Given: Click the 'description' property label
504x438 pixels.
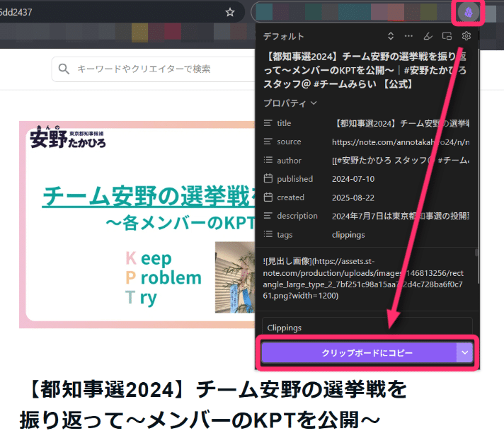Looking at the screenshot, I should (297, 216).
